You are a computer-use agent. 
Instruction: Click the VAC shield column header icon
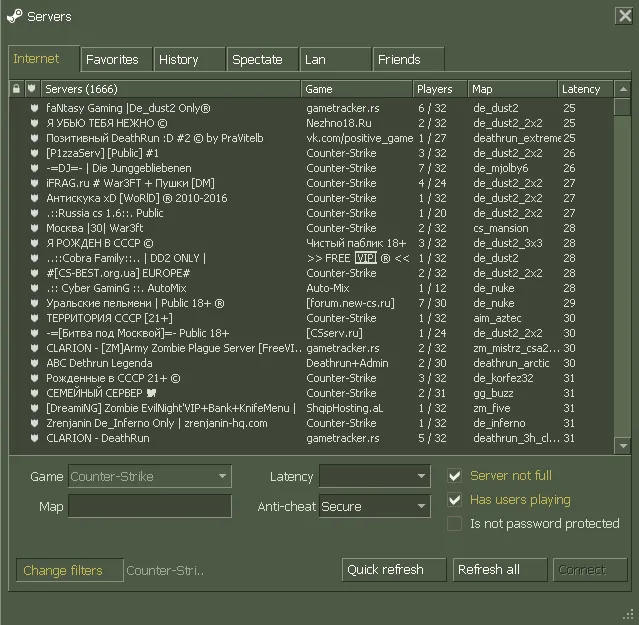pos(32,88)
